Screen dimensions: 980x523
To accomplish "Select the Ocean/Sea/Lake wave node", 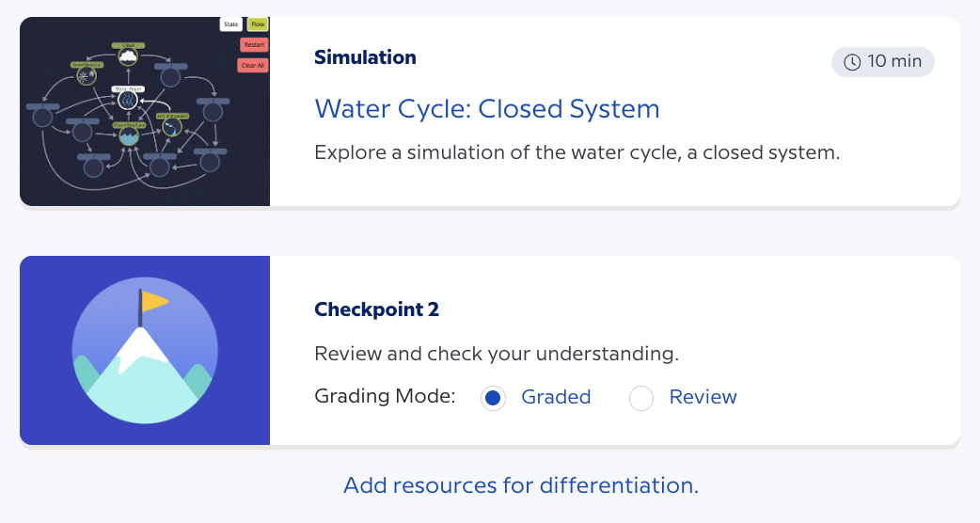I will [127, 135].
